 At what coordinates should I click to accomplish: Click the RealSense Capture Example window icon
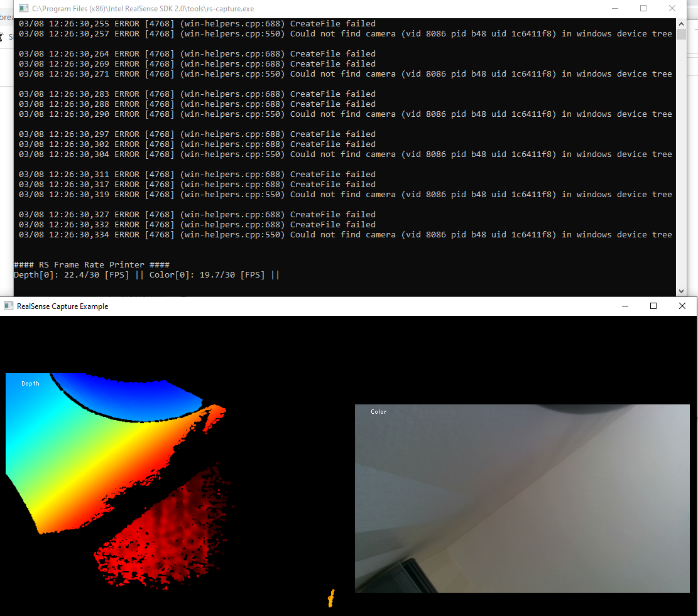[x=8, y=306]
